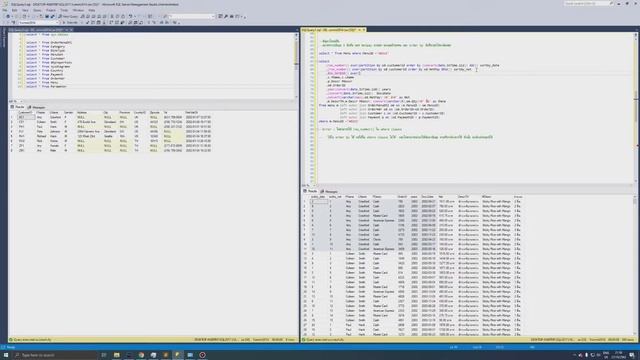Click the right editor vertical scrollbar

click(636, 108)
